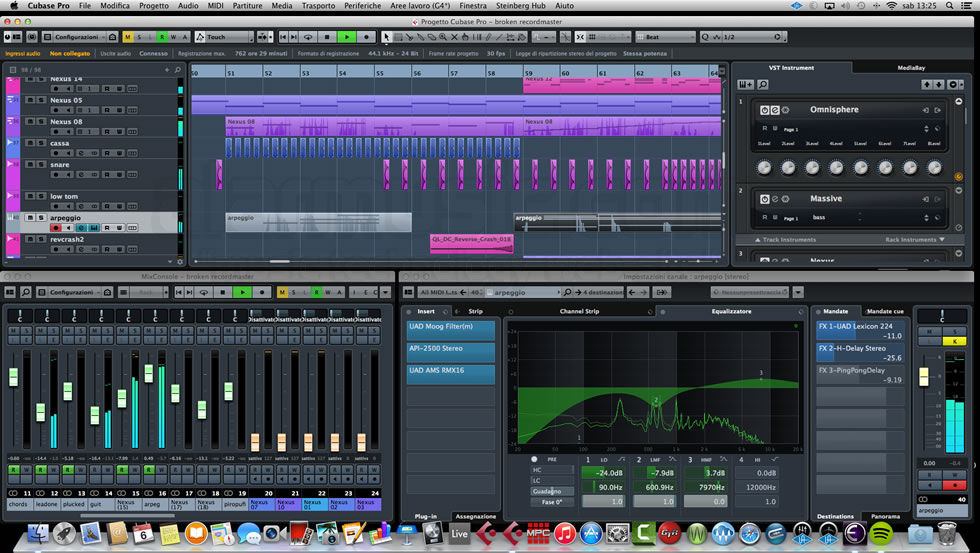Open the Omnisphere instrument editor icon
980x553 pixels.
(775, 110)
